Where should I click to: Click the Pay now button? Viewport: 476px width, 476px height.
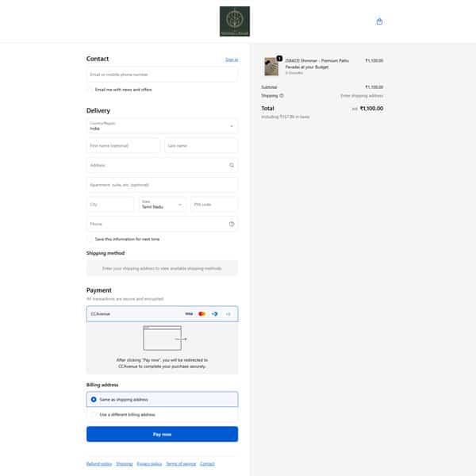(x=162, y=434)
